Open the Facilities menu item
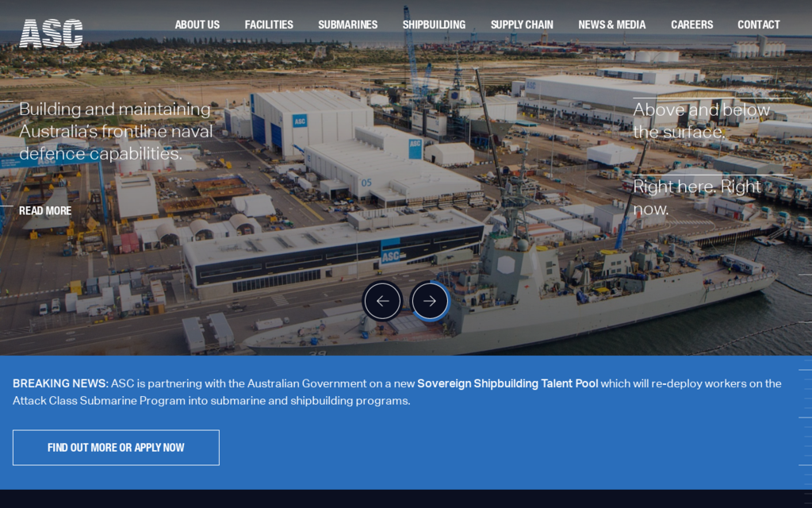812x508 pixels. pyautogui.click(x=269, y=25)
